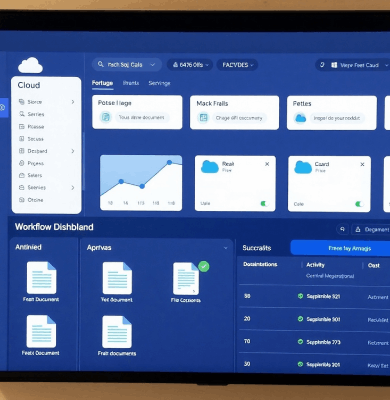390x400 pixels.
Task: Toggle the green switch on the Real card
Action: (264, 203)
